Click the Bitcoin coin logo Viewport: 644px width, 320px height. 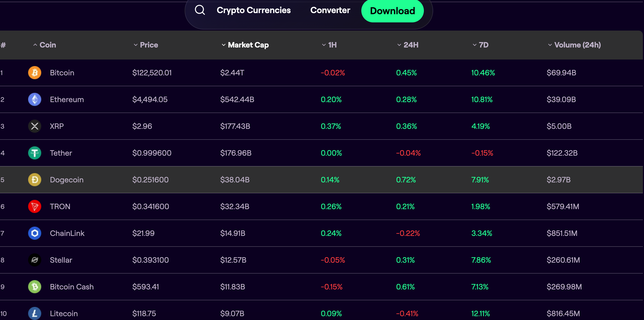(35, 73)
